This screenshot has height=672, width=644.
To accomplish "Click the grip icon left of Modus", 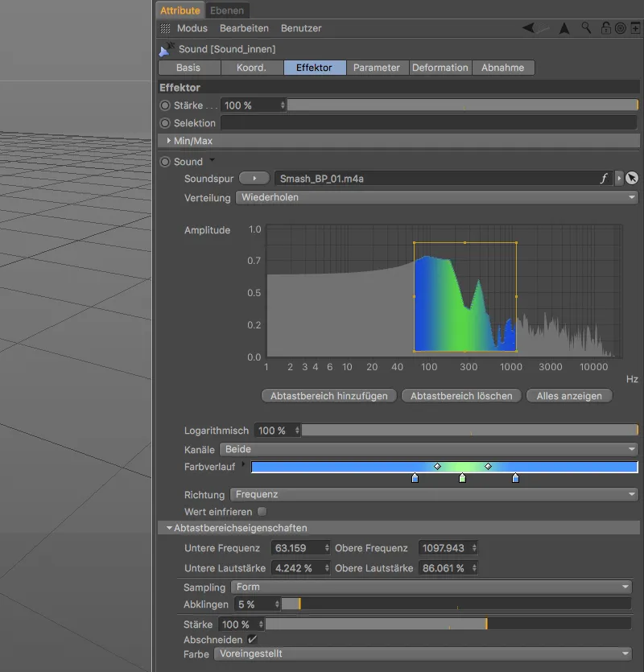I will (165, 28).
